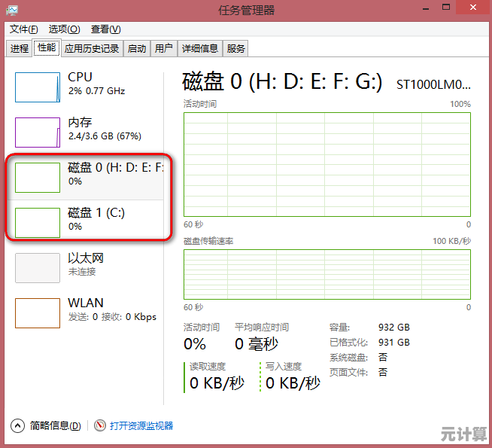This screenshot has height=448, width=492.
Task: Click the 已格式化 931 GB value
Action: tap(393, 342)
